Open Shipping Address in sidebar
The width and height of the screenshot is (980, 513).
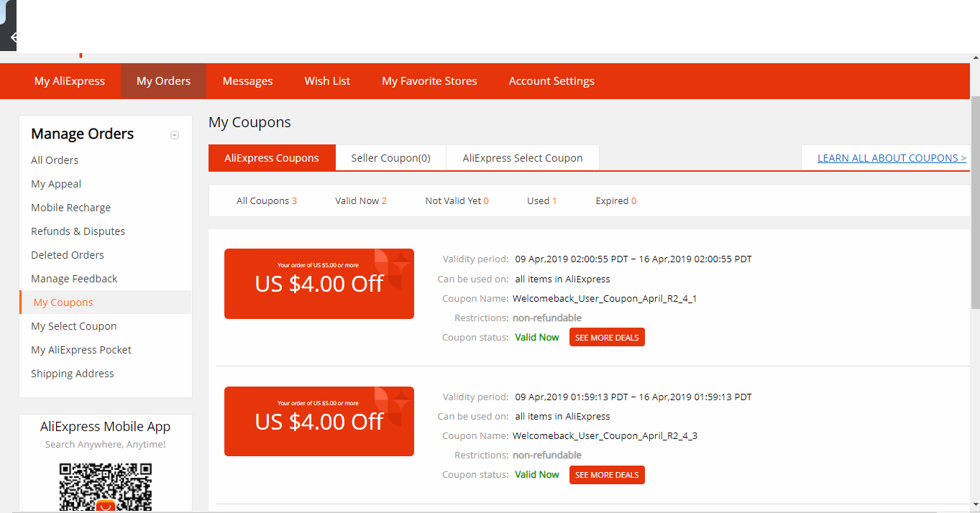click(73, 374)
